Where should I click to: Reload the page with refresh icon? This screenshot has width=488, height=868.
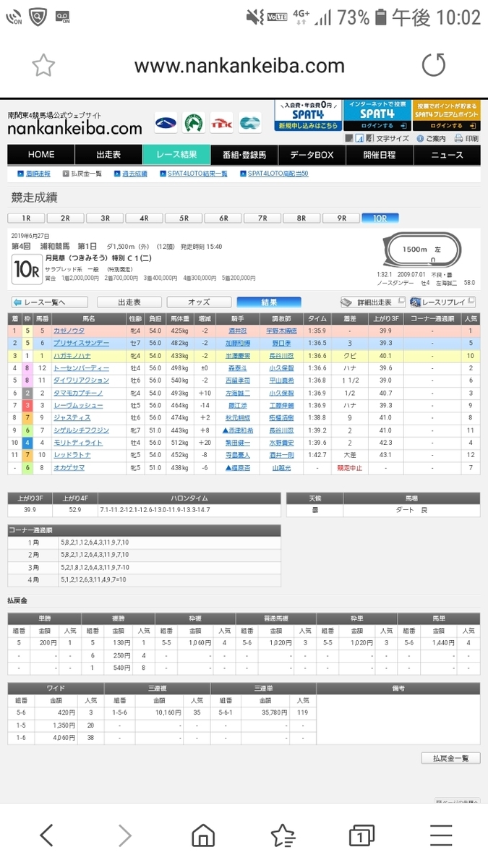coord(434,66)
